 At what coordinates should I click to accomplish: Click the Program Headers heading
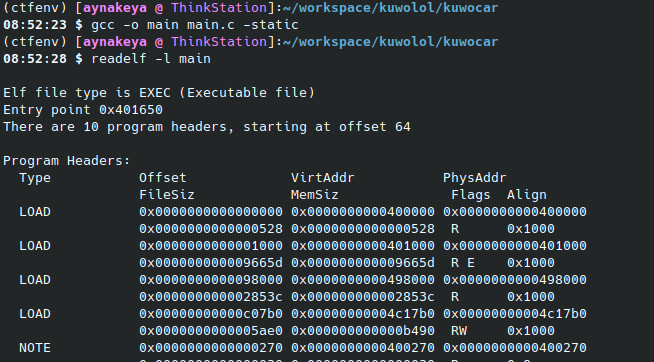tap(67, 161)
